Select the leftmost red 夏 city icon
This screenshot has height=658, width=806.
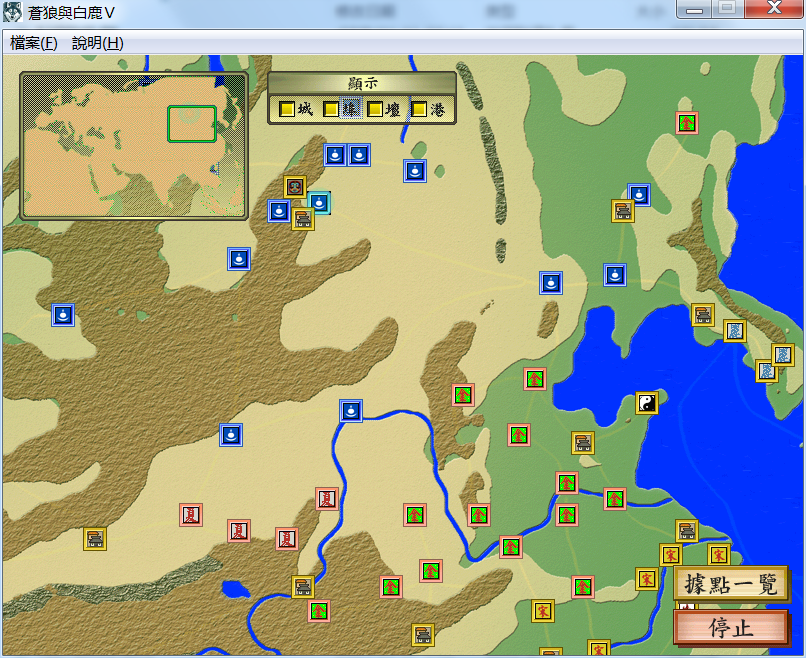coord(191,515)
